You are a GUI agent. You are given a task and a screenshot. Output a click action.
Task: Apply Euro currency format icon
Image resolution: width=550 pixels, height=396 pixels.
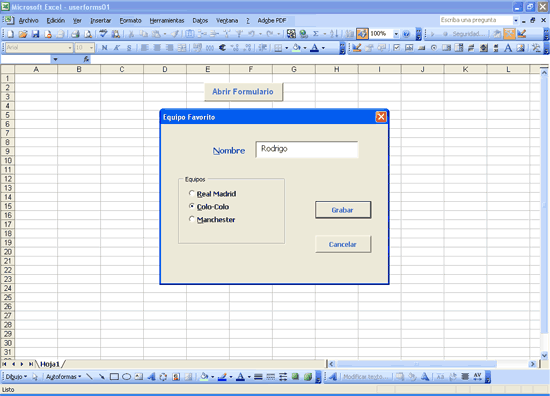coord(222,48)
